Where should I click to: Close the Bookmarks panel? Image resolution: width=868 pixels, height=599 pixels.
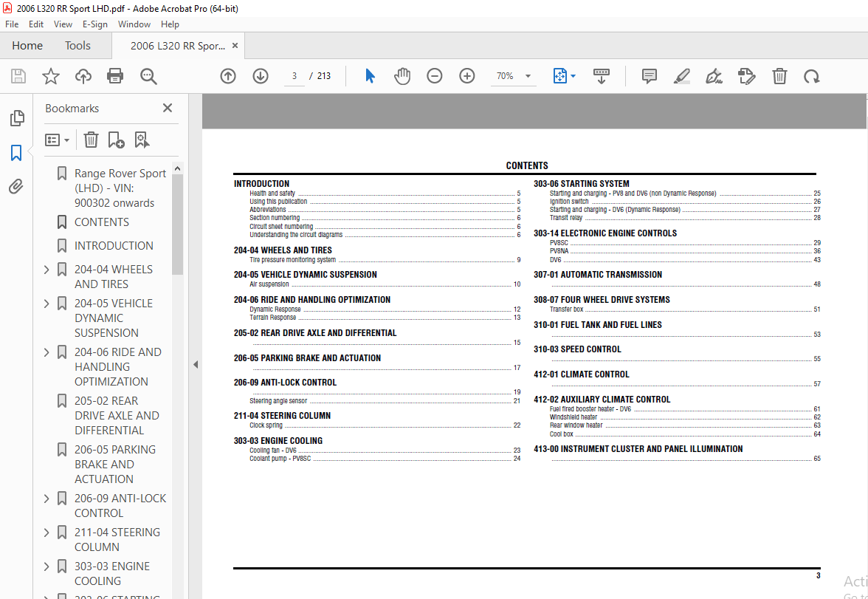point(168,108)
